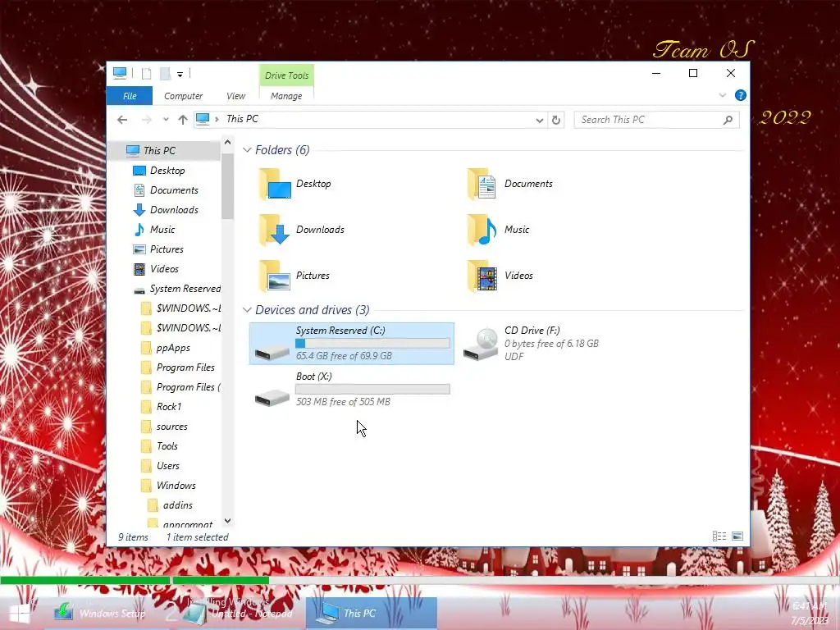Image resolution: width=840 pixels, height=630 pixels.
Task: Open the address bar history dropdown
Action: click(x=540, y=121)
